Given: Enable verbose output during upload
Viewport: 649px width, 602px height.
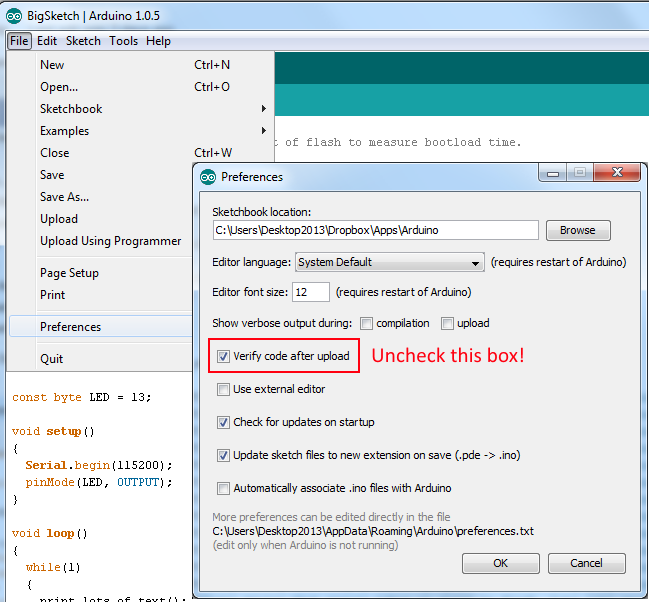Looking at the screenshot, I should tap(447, 323).
